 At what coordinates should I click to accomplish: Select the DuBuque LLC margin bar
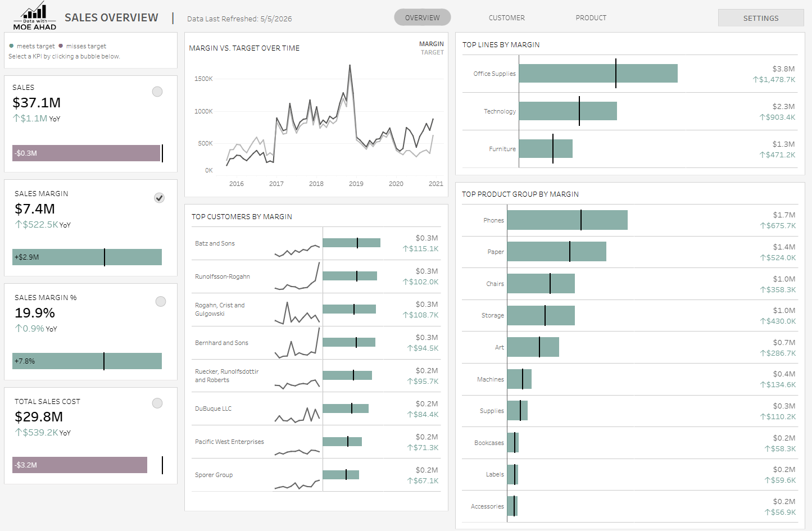pos(346,409)
